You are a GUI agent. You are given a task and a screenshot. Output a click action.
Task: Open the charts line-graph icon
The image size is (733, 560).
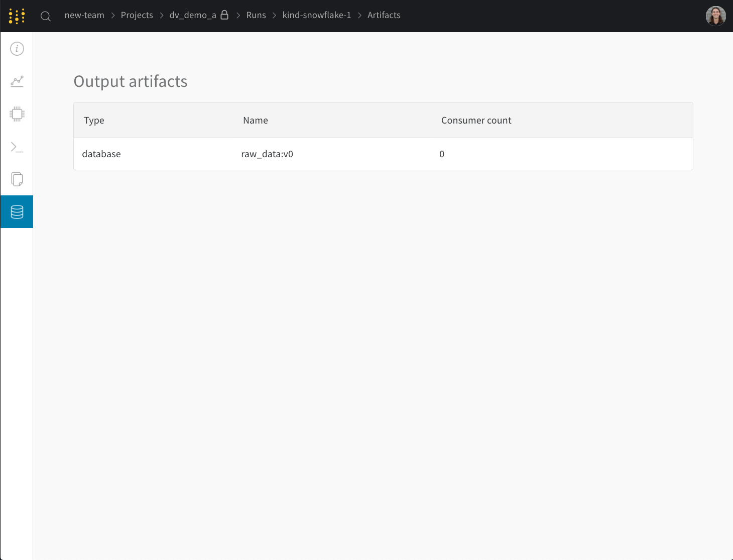17,81
